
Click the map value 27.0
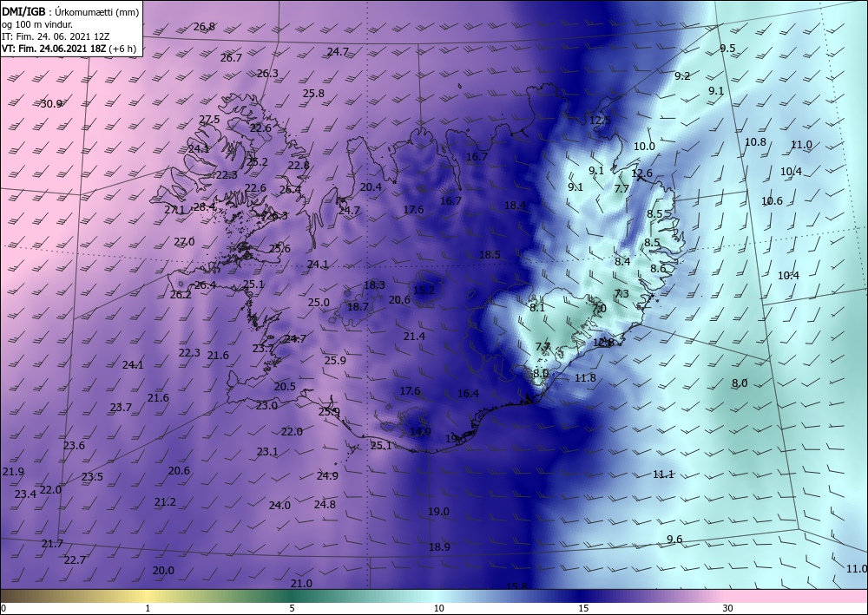tap(184, 241)
